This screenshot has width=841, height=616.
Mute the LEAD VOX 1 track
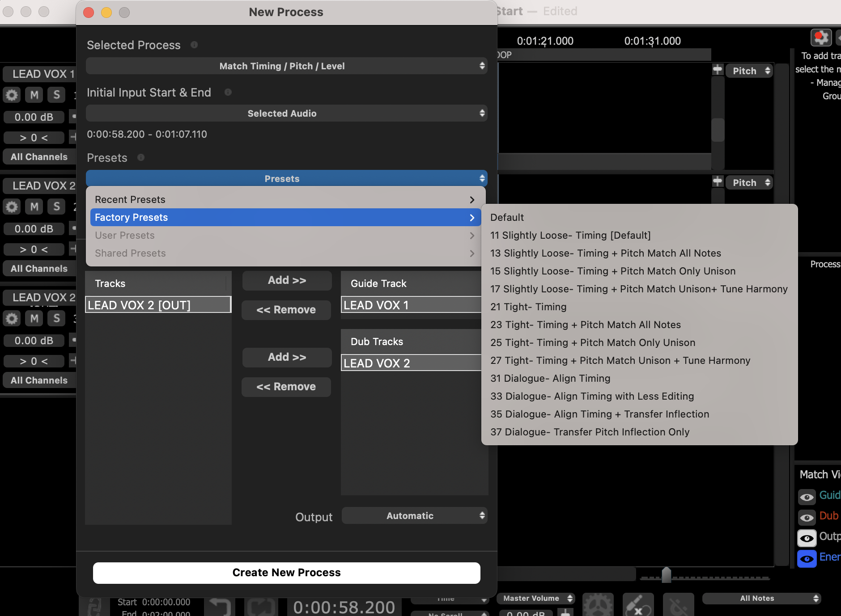point(34,95)
